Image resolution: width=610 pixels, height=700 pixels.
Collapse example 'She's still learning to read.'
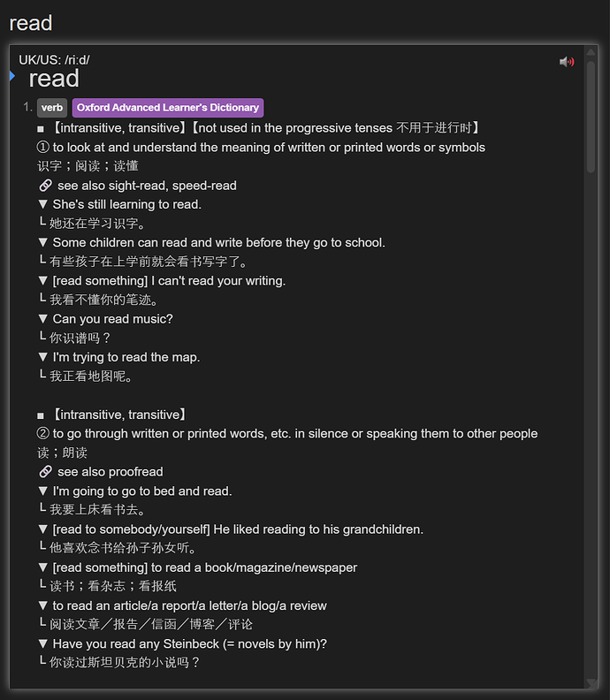pos(42,204)
